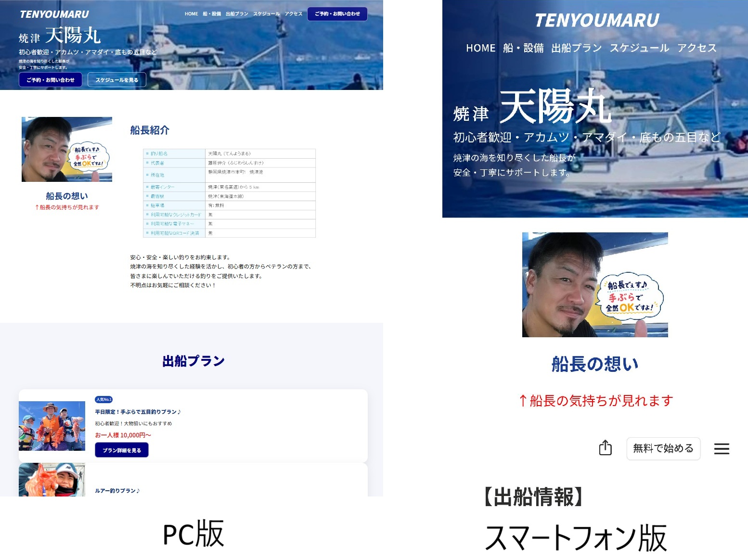Click the ルアー釣りプラン♪ title
The height and width of the screenshot is (560, 748).
(117, 491)
